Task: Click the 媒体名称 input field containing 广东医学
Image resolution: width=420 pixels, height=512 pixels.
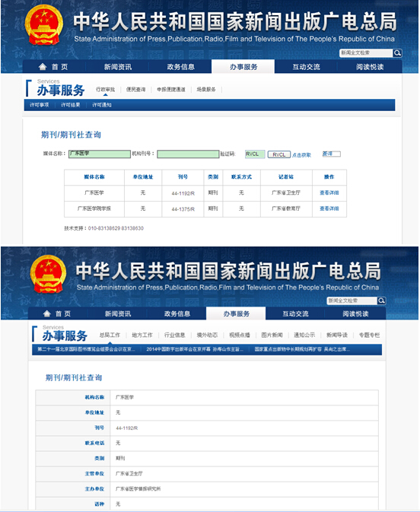Action: pos(99,154)
